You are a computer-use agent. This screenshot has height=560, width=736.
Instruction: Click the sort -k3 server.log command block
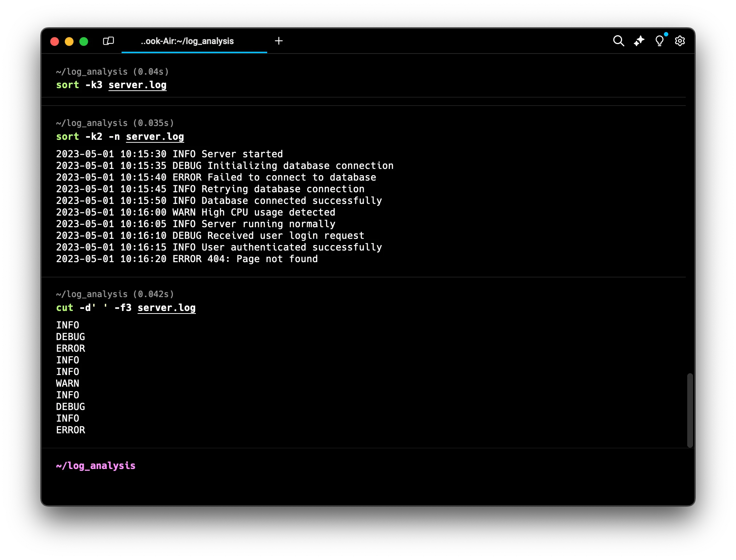111,85
